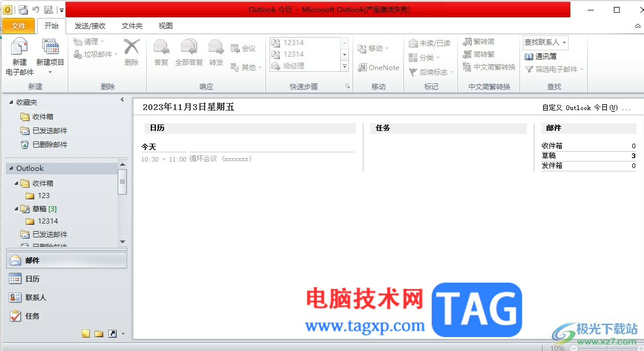Collapse the 收藏夹 Favorites section
Viewport: 644px width, 351px height.
(11, 102)
